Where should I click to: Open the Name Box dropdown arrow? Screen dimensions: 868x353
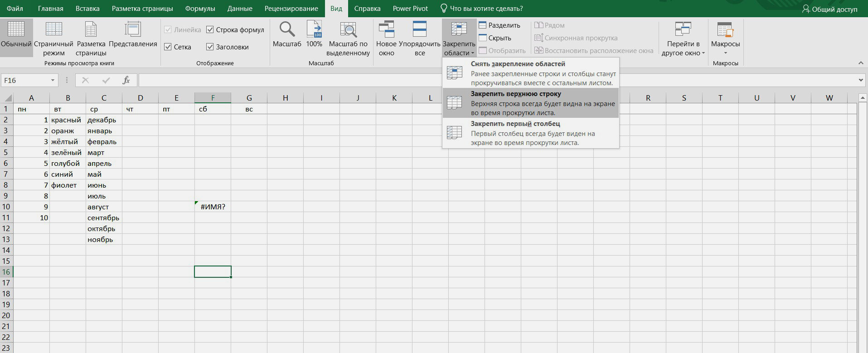53,81
